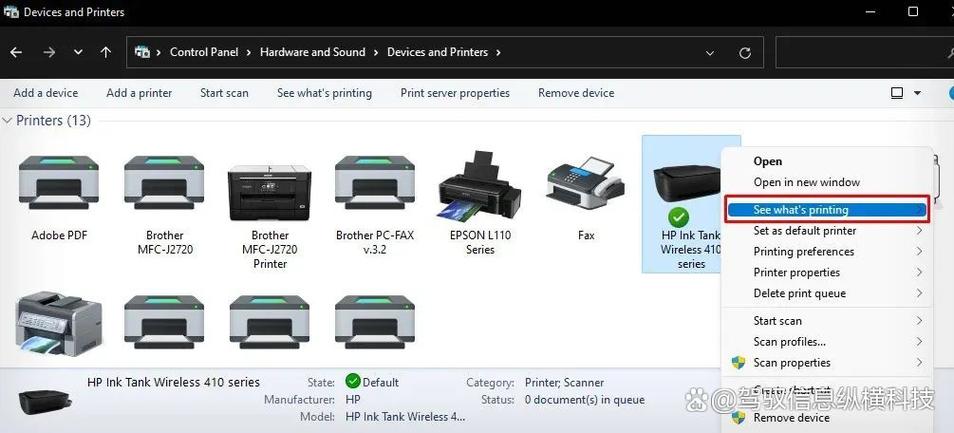Go up one folder level arrow

[x=106, y=53]
